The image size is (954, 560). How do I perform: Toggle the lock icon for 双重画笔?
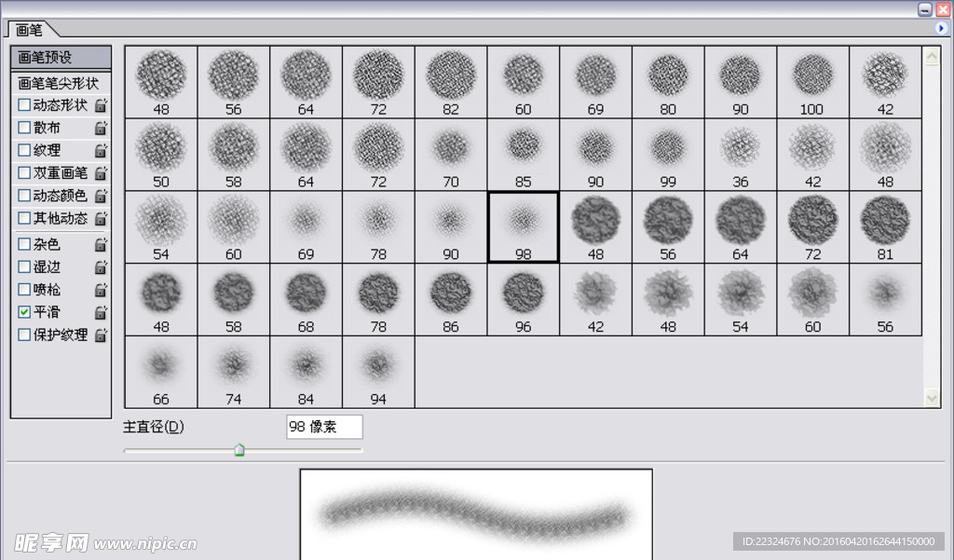tap(101, 173)
